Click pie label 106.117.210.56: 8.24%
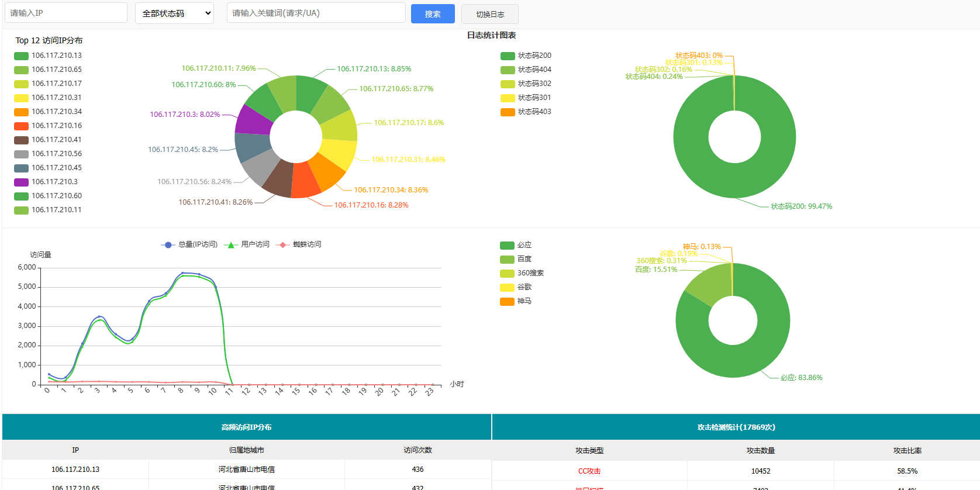980x490 pixels. [x=194, y=182]
